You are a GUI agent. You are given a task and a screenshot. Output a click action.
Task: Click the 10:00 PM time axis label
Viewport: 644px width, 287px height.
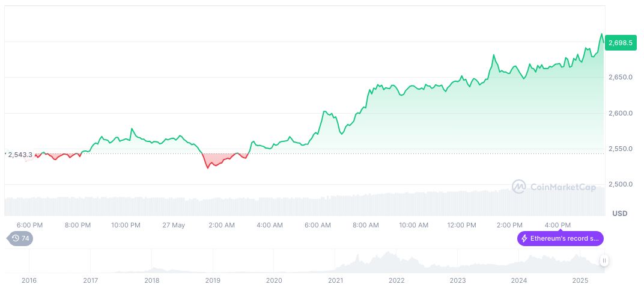tap(126, 225)
